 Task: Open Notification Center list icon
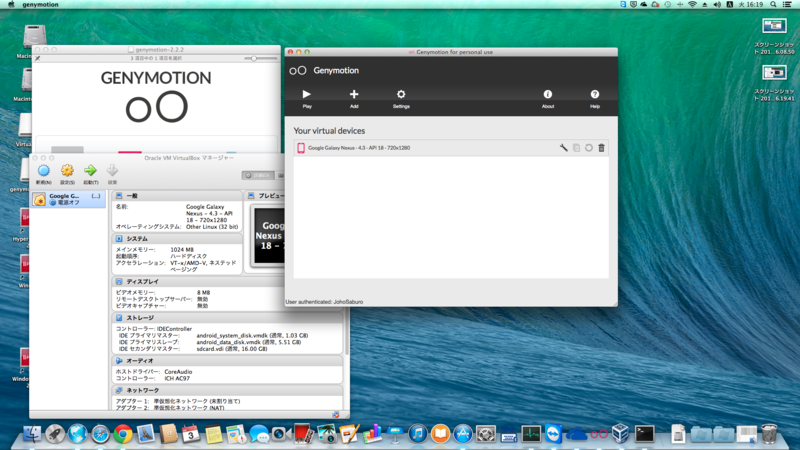pyautogui.click(x=787, y=4)
